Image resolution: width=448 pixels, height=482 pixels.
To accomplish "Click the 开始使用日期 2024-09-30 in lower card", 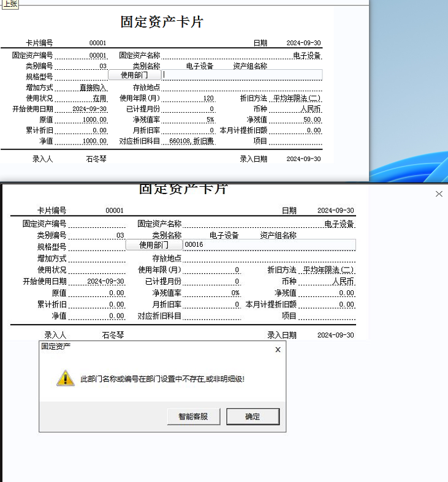I will point(105,281).
